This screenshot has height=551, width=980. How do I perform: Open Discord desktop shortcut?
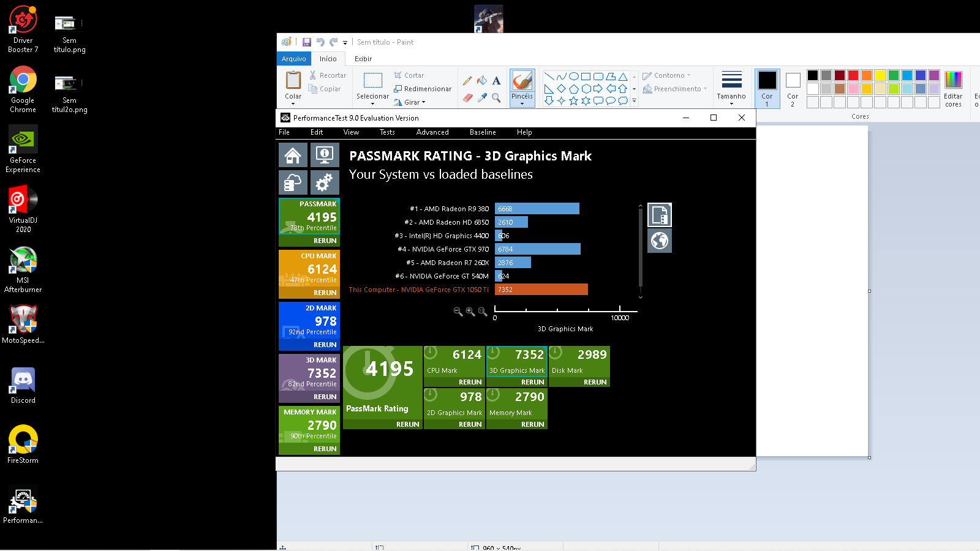[x=23, y=386]
